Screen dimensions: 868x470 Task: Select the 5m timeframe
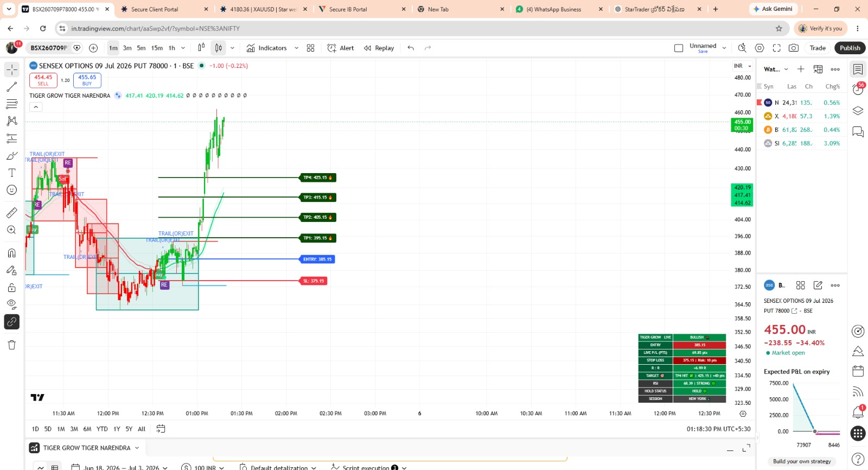pos(141,48)
